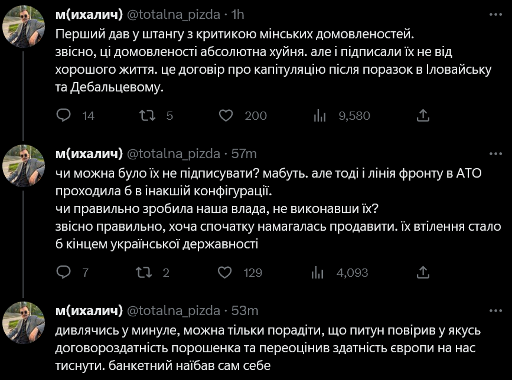Open the profile avatar on the first tweet
The height and width of the screenshot is (380, 512).
(23, 27)
